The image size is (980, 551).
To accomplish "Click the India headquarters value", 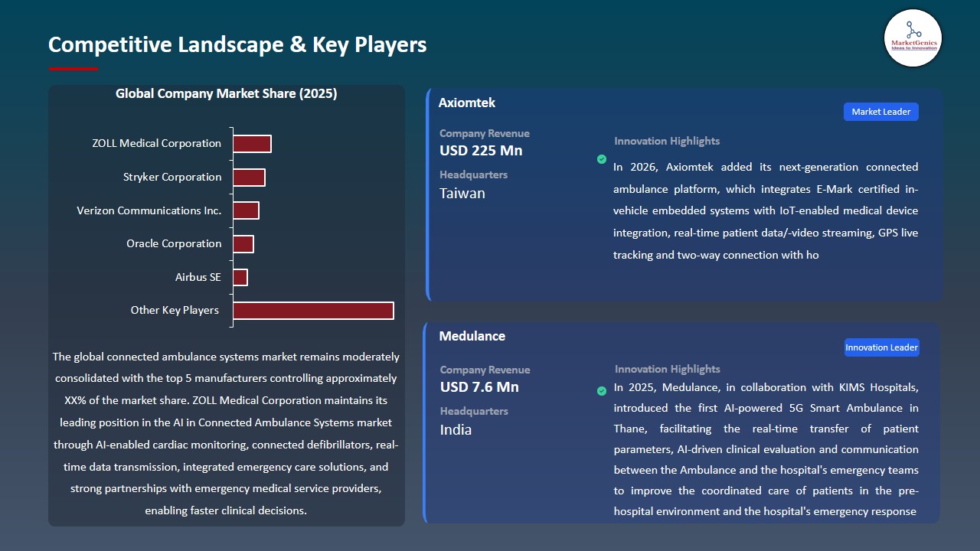I will [x=456, y=430].
